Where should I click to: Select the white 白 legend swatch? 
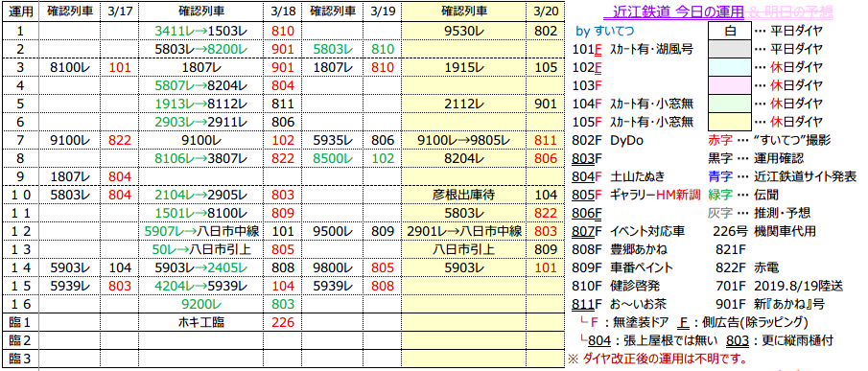[730, 31]
